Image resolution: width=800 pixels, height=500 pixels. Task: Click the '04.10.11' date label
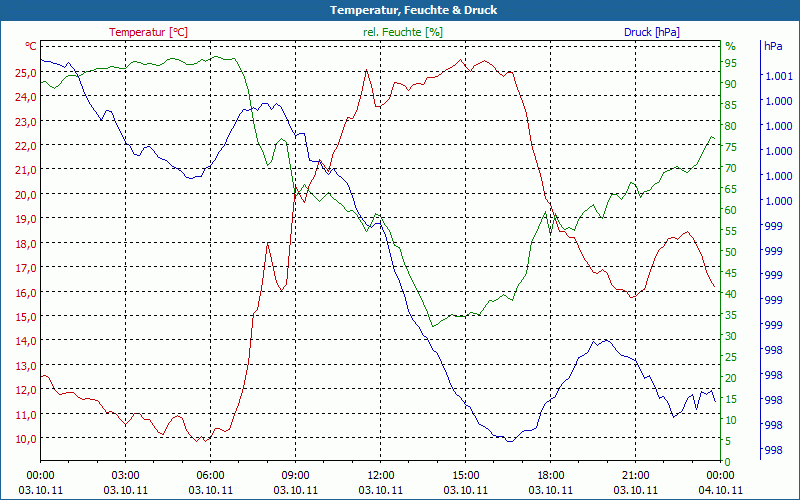pyautogui.click(x=720, y=490)
